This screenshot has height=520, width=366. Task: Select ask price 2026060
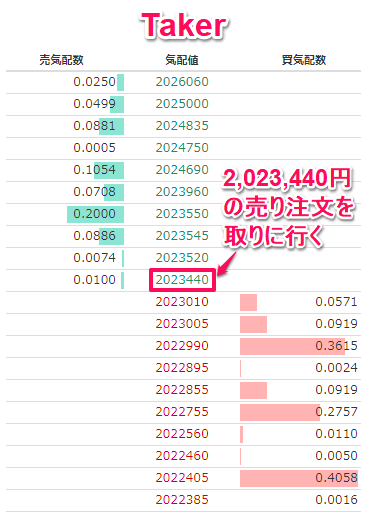pyautogui.click(x=182, y=82)
